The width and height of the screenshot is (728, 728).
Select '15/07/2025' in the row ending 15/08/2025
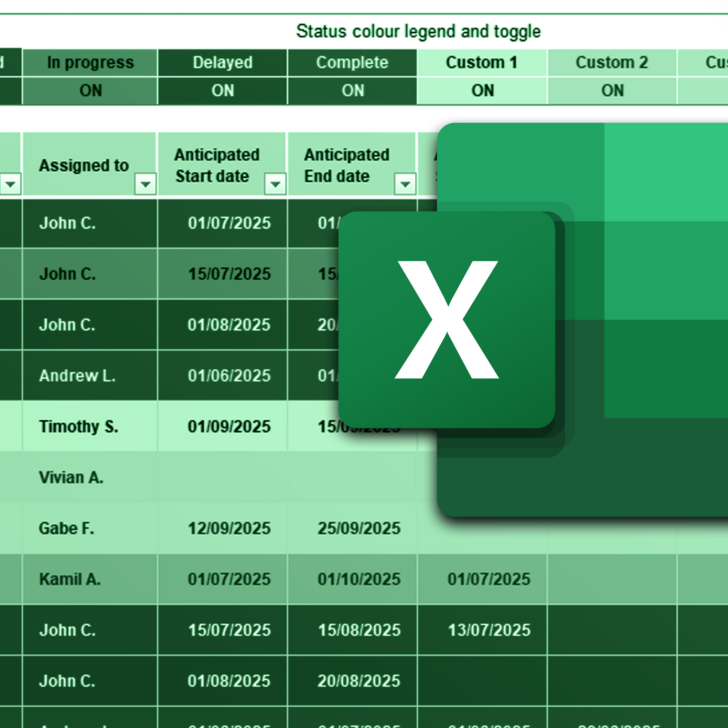coord(223,630)
